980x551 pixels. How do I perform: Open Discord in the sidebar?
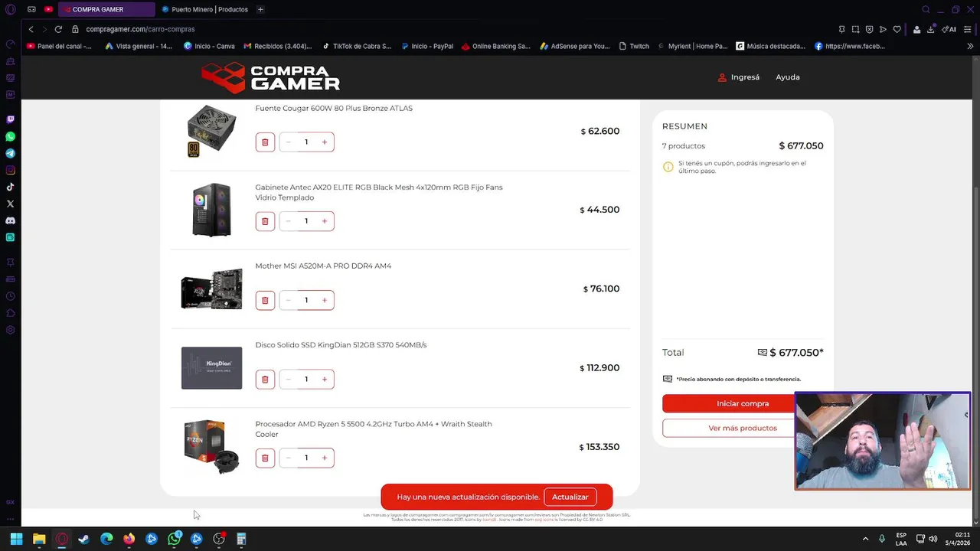[10, 220]
